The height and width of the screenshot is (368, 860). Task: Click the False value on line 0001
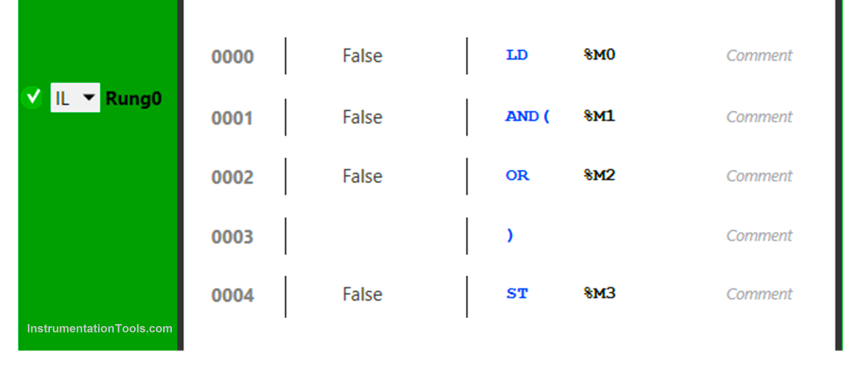[362, 117]
